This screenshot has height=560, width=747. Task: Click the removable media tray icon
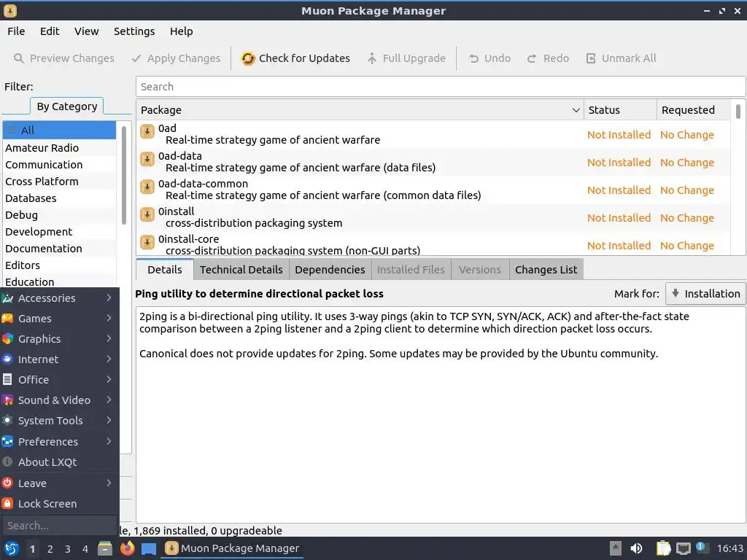tap(616, 548)
